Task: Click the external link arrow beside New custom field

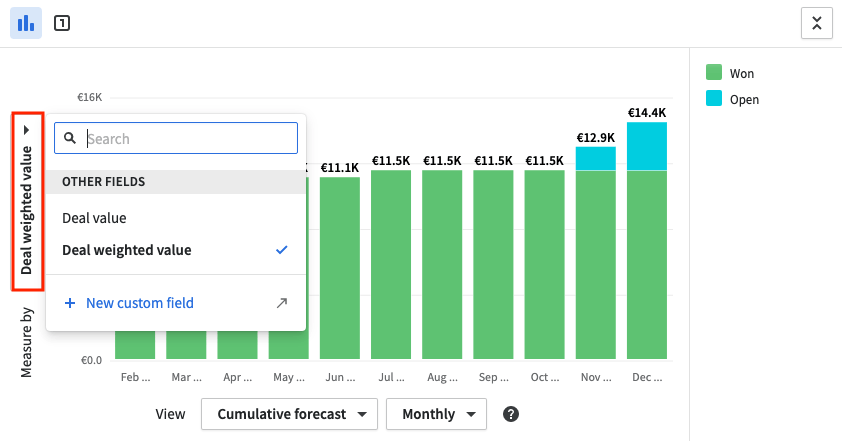Action: tap(282, 303)
